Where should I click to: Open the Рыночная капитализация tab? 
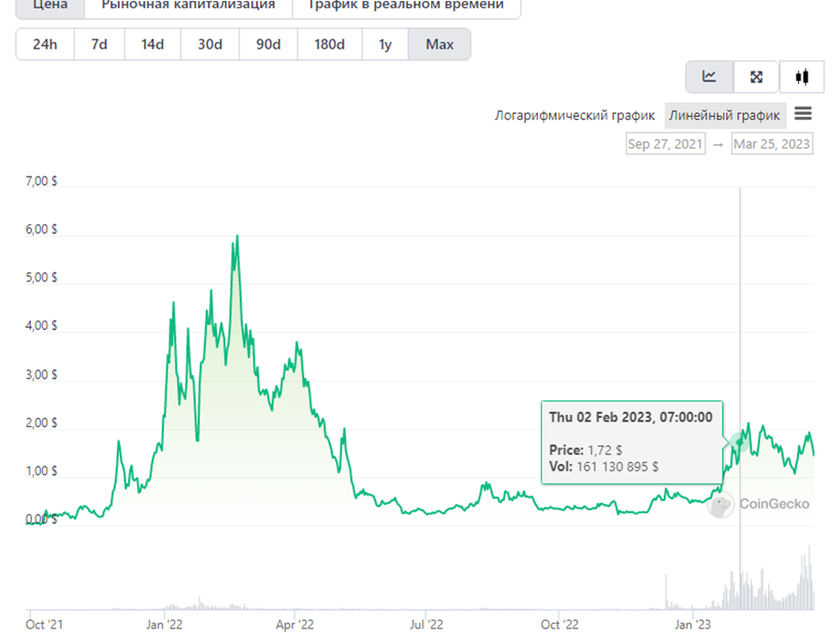[x=188, y=7]
